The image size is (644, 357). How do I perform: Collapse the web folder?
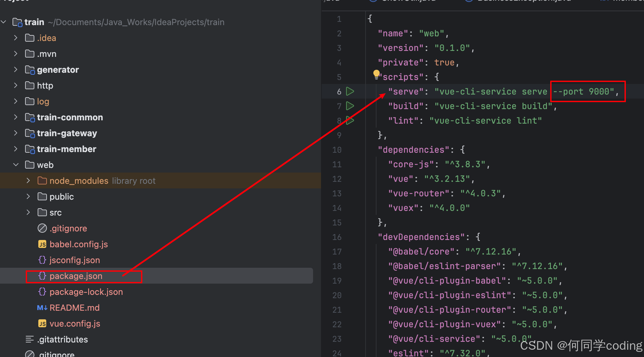click(16, 165)
